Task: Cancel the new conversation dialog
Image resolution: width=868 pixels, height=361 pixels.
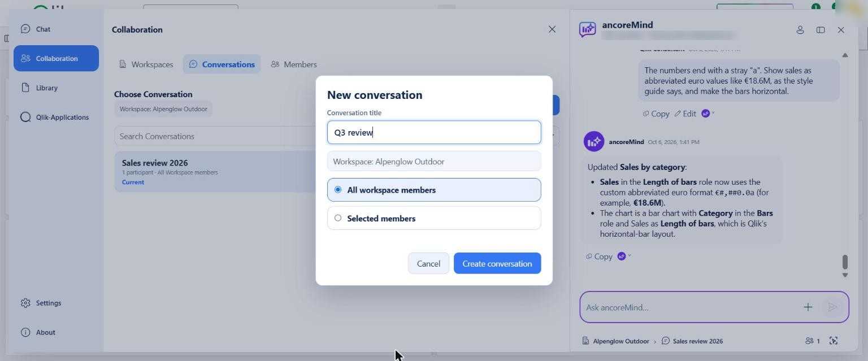Action: tap(428, 263)
